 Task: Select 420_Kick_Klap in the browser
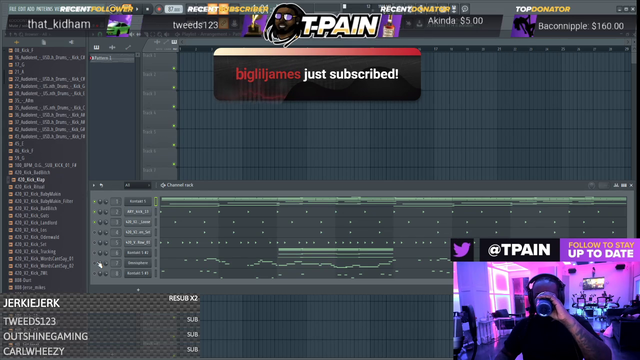(x=31, y=180)
